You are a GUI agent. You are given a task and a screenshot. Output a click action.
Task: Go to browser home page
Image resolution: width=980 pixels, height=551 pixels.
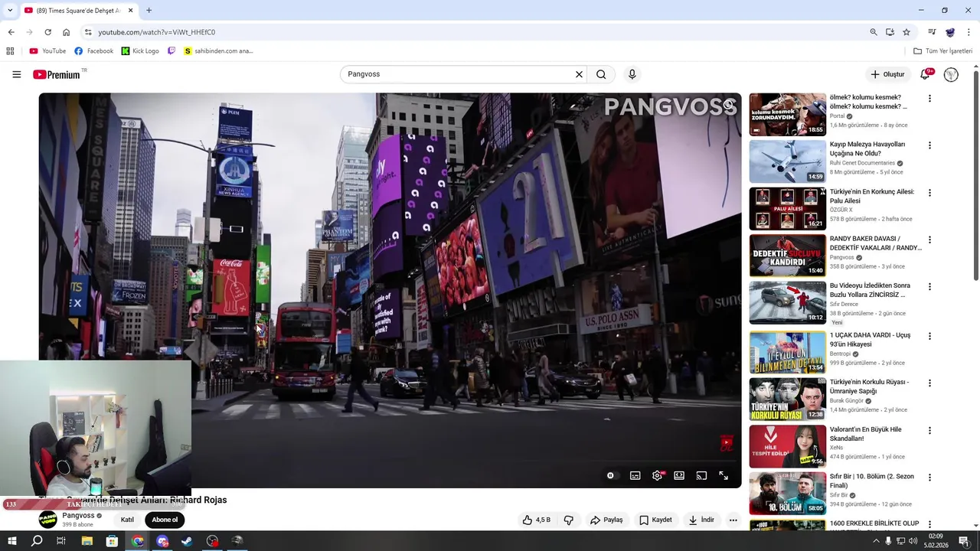(x=66, y=32)
